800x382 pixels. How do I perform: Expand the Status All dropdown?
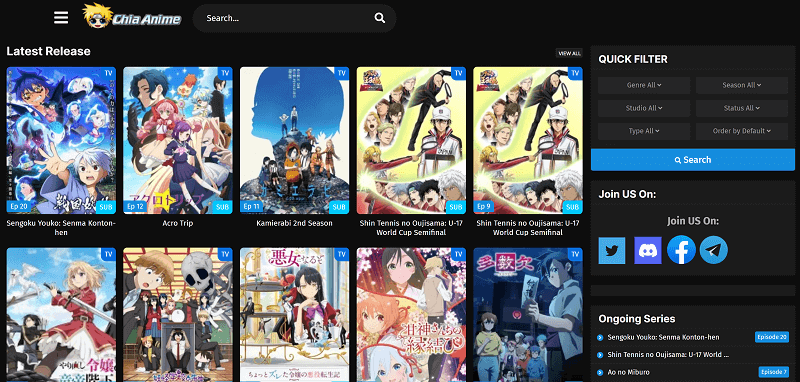[742, 108]
